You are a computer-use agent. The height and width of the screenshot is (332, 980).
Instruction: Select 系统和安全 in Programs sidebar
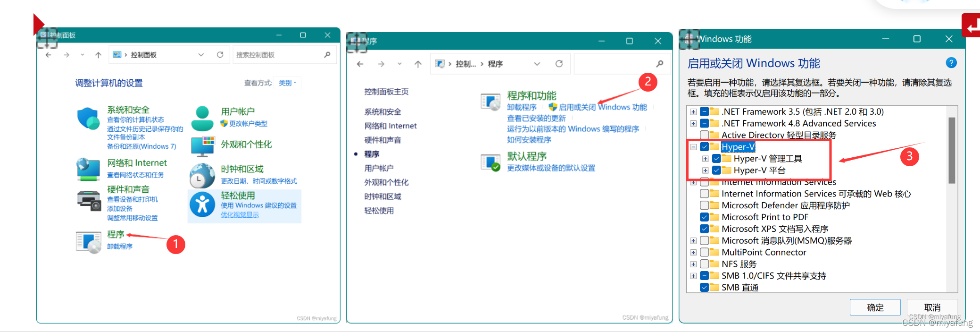click(382, 111)
